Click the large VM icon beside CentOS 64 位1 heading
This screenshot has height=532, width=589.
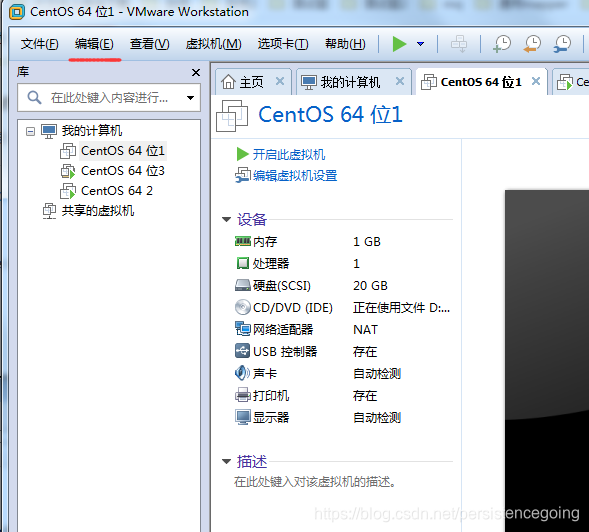click(232, 115)
